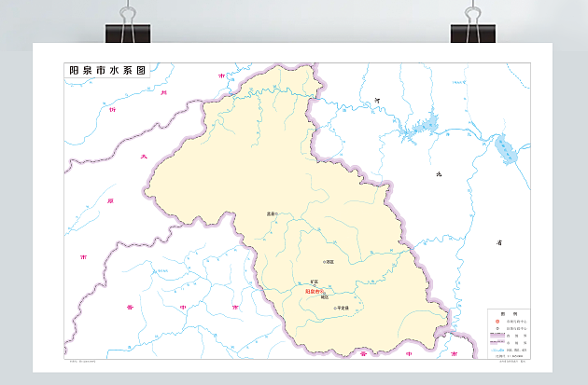Click the magenta 忻 label at upper left
Screen dimensions: 588x385
click(112, 109)
